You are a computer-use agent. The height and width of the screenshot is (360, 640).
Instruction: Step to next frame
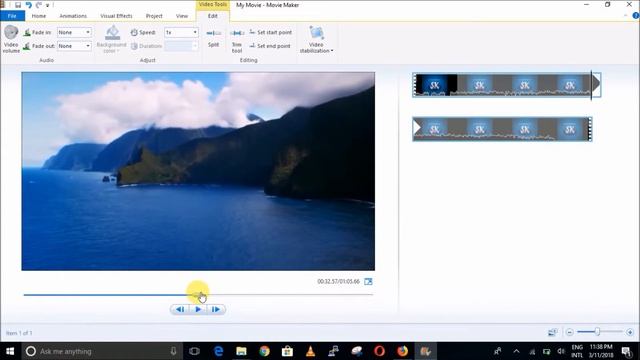pyautogui.click(x=216, y=309)
